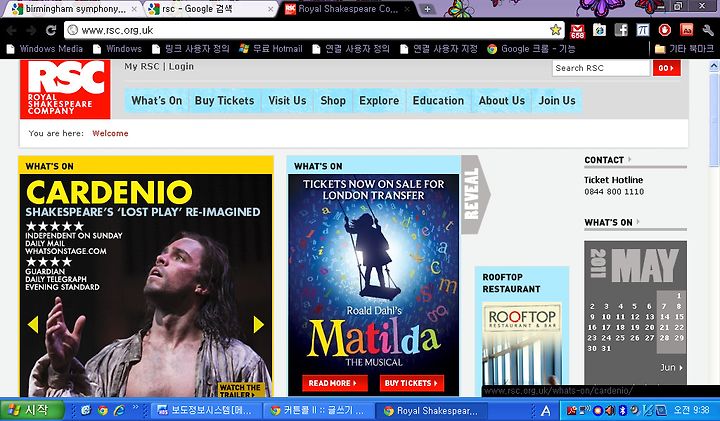This screenshot has width=720, height=421.
Task: Open the About Us menu
Action: pos(501,101)
